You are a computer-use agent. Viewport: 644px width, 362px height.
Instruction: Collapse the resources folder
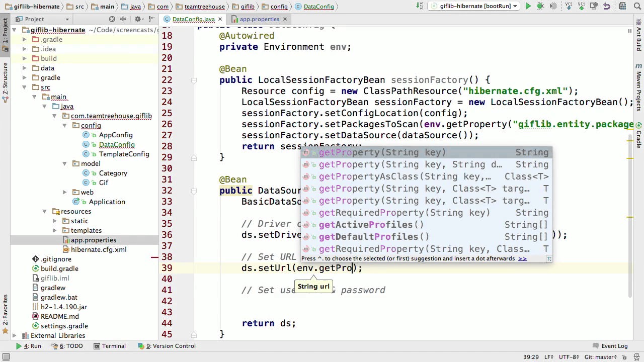pyautogui.click(x=44, y=211)
